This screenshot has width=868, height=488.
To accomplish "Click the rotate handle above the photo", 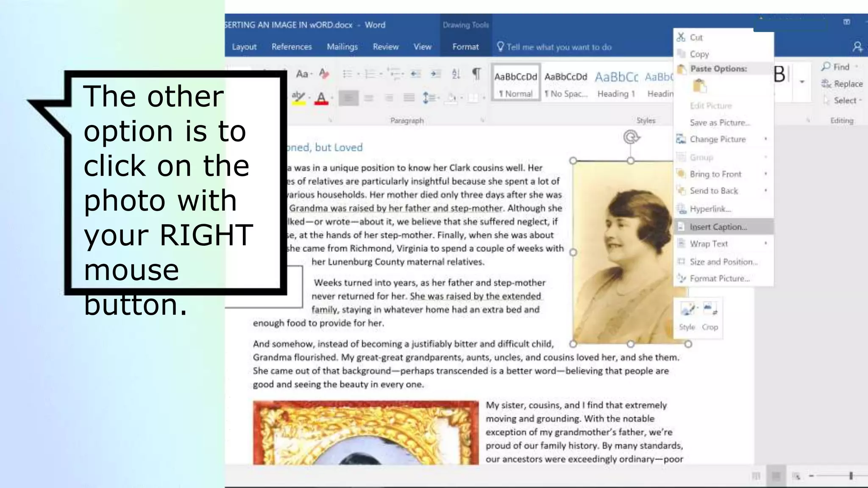I will coord(631,137).
